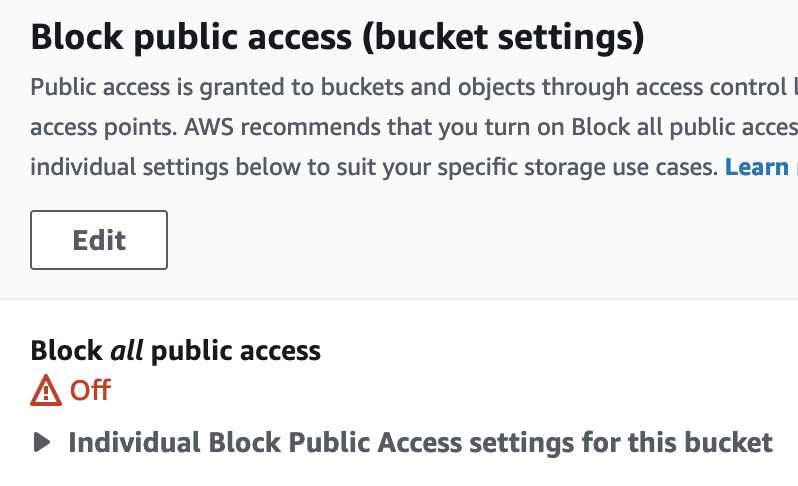Viewport: 798px width, 486px height.
Task: Click the divider line below the Edit button
Action: click(x=399, y=299)
